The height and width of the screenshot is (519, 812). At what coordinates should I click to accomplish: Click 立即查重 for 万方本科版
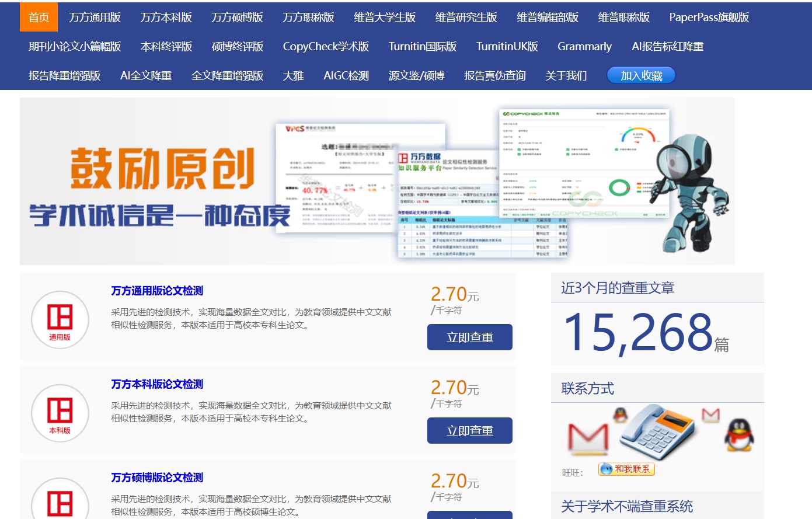470,430
